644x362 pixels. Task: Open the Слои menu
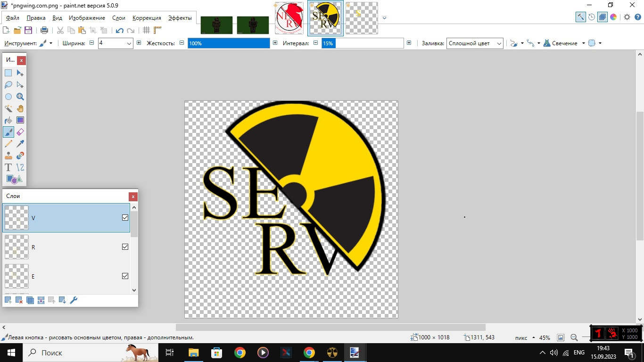pyautogui.click(x=119, y=18)
